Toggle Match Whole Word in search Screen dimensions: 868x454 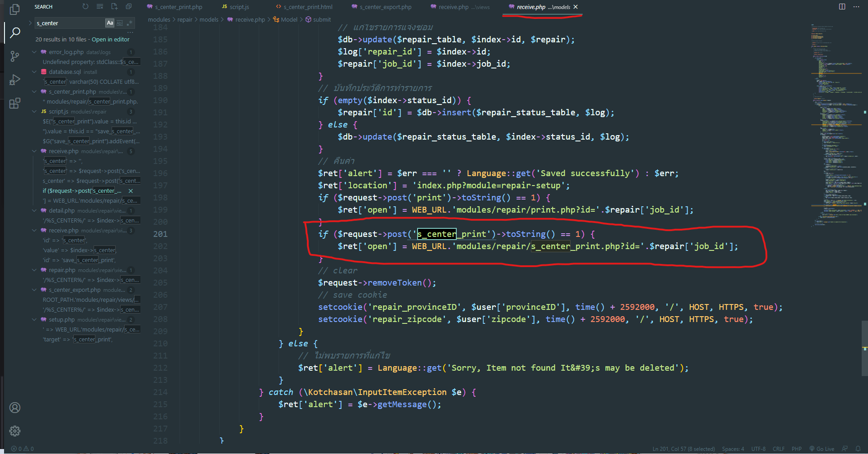[120, 23]
